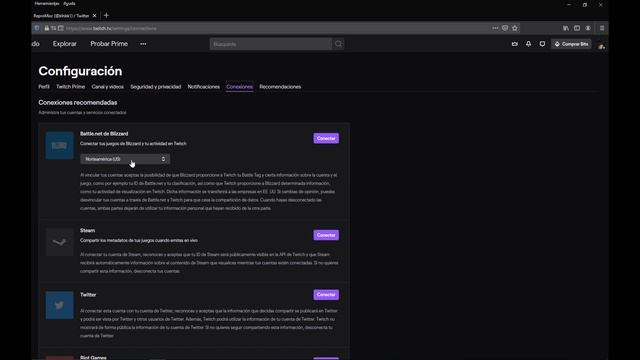Go to the Twitch Prime settings tab

tap(71, 87)
